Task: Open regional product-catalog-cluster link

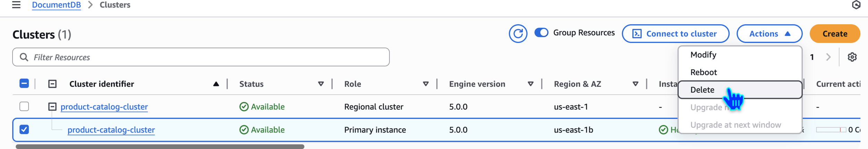Action: click(x=104, y=107)
